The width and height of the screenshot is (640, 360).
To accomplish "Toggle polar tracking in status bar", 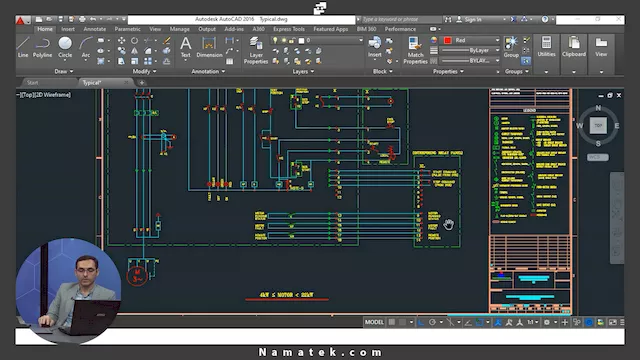I will 432,322.
